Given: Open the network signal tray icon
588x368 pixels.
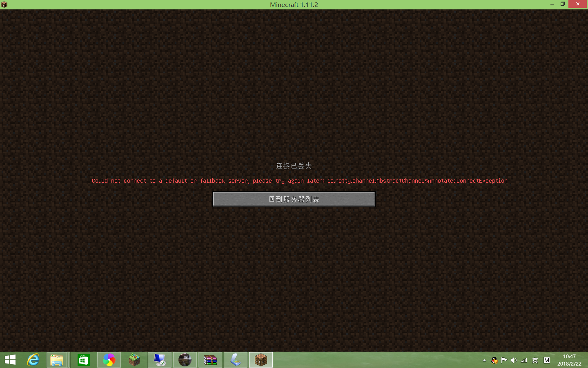Looking at the screenshot, I should (524, 360).
